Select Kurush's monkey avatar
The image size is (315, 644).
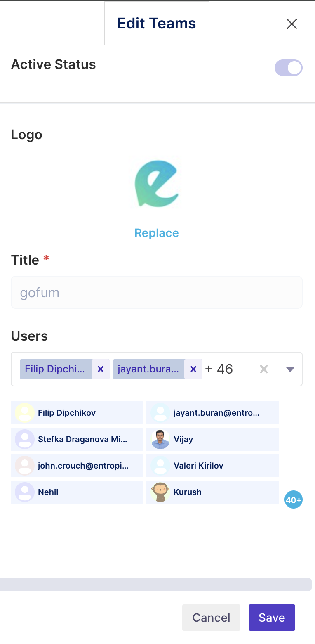point(160,492)
